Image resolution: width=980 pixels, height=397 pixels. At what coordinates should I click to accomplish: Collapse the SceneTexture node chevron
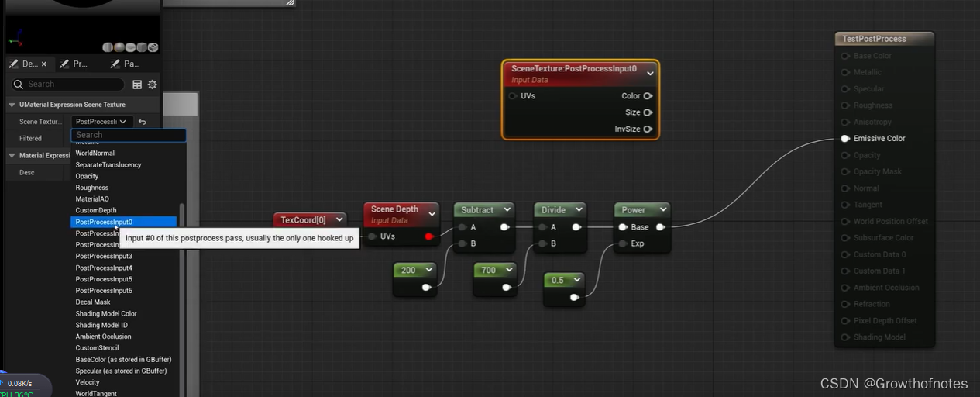pyautogui.click(x=650, y=74)
